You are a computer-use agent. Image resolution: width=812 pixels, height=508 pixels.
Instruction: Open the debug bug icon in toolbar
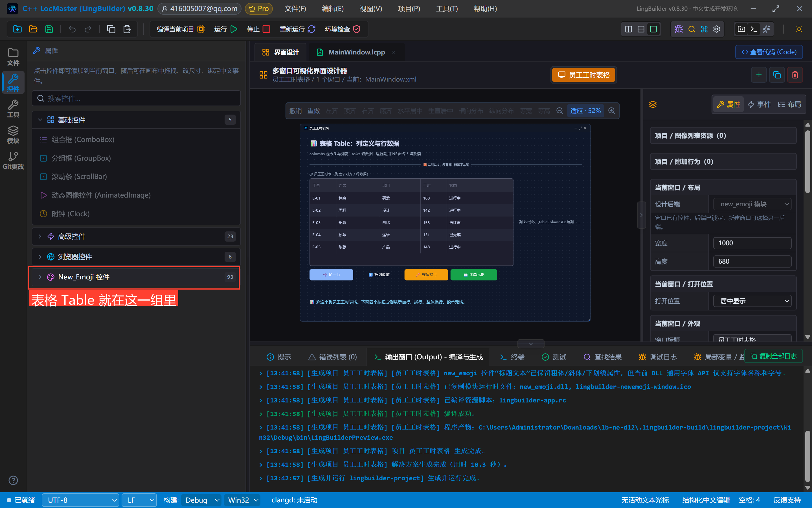pos(679,29)
